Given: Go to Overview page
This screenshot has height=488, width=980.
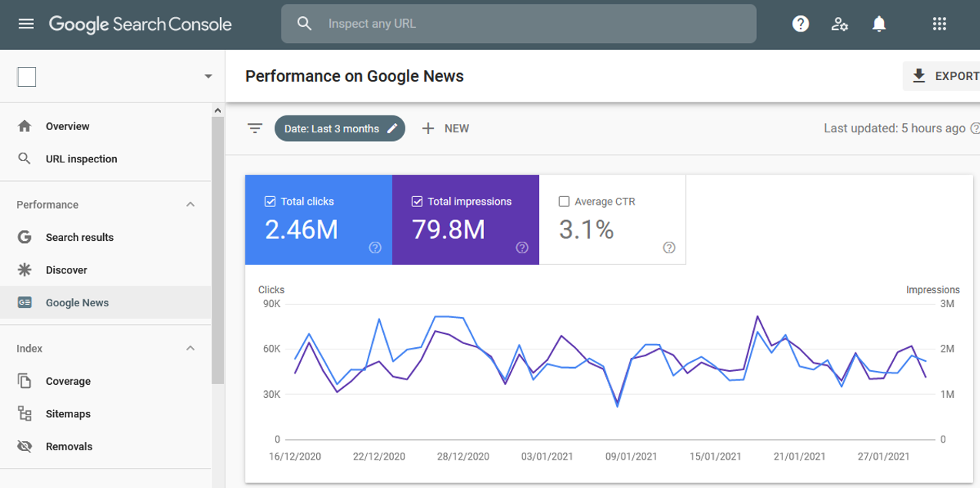Looking at the screenshot, I should (105, 126).
